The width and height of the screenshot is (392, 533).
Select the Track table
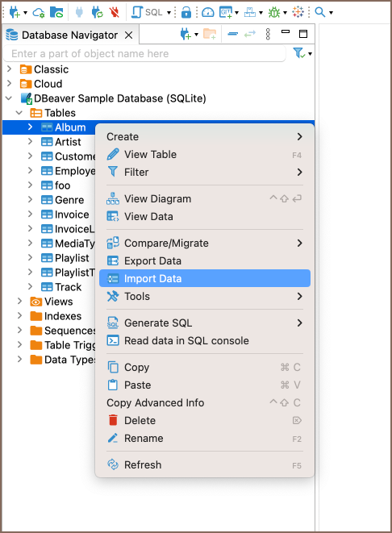[68, 287]
